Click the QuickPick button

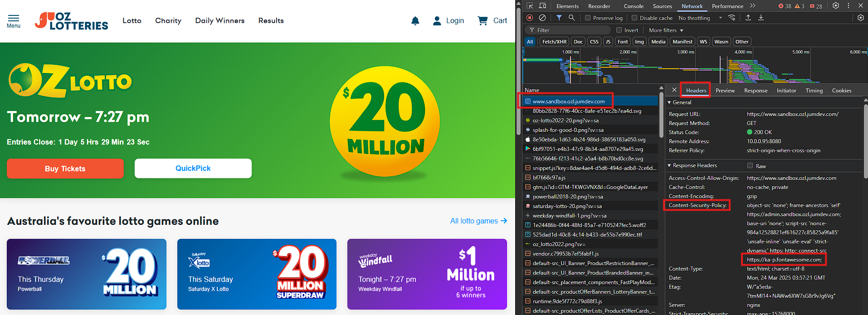193,168
